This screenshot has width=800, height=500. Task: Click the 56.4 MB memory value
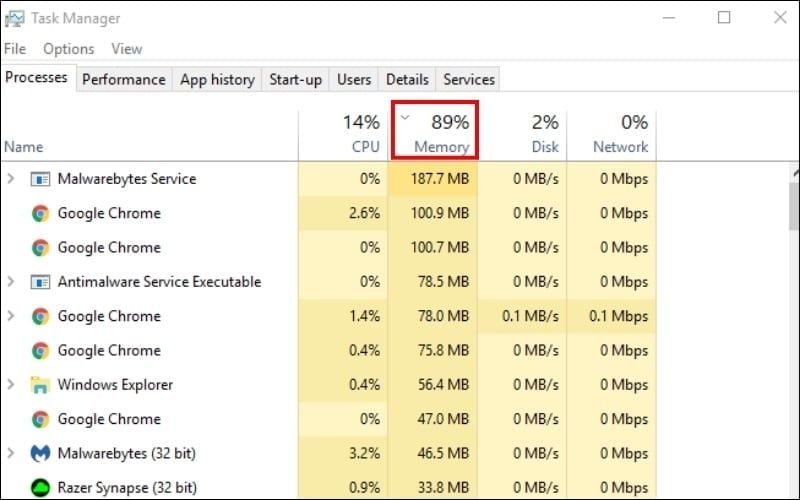tap(443, 385)
